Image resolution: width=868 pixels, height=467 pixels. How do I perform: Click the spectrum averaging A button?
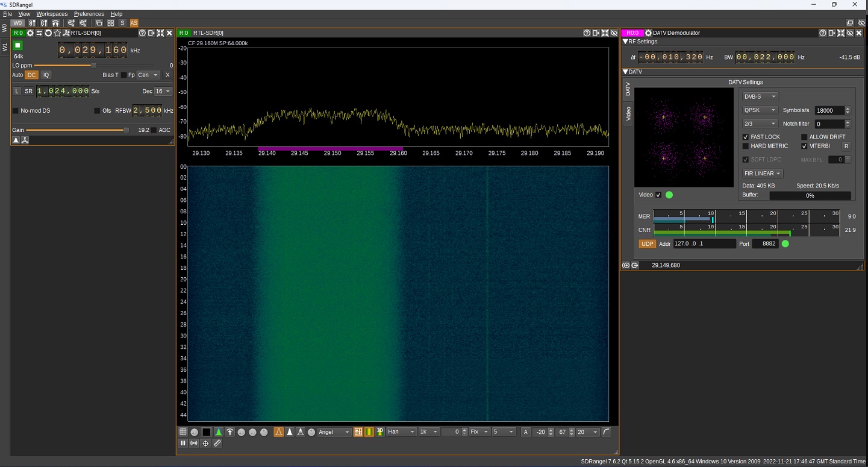[525, 432]
